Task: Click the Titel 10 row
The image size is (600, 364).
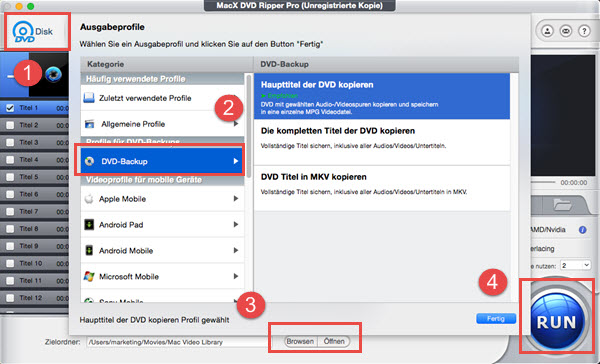Action: pyautogui.click(x=34, y=263)
